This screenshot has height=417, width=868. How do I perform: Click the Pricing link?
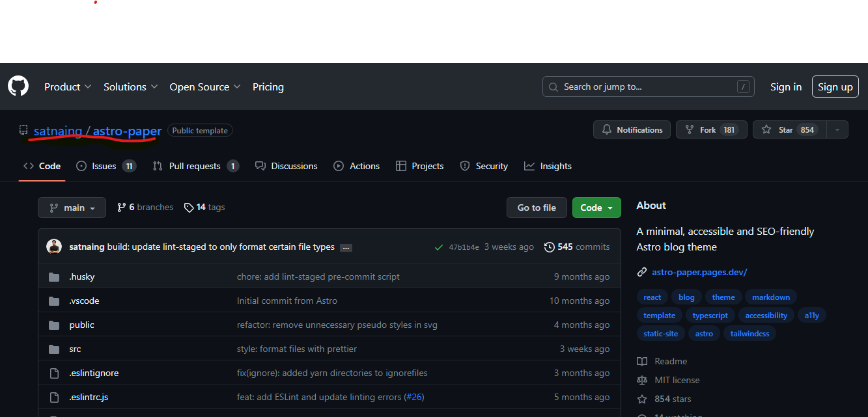(268, 87)
